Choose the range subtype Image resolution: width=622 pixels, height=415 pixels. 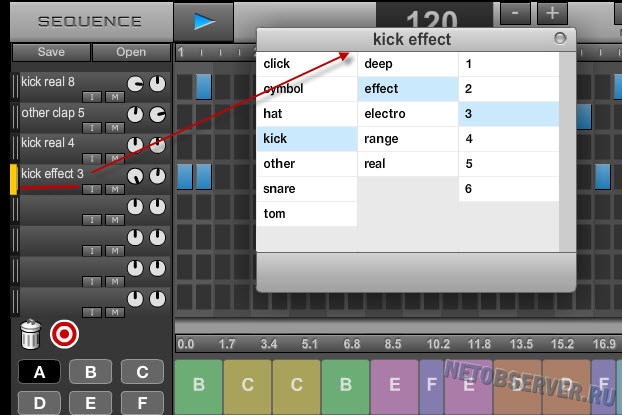(408, 139)
